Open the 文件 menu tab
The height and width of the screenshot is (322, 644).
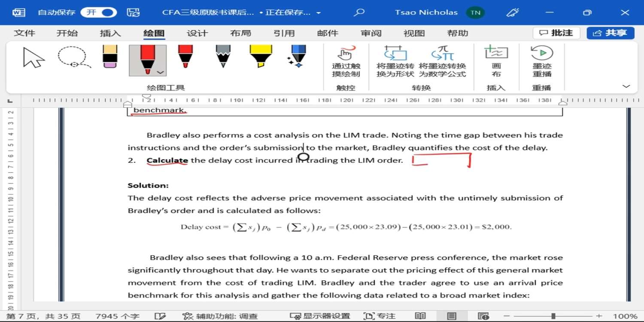24,33
